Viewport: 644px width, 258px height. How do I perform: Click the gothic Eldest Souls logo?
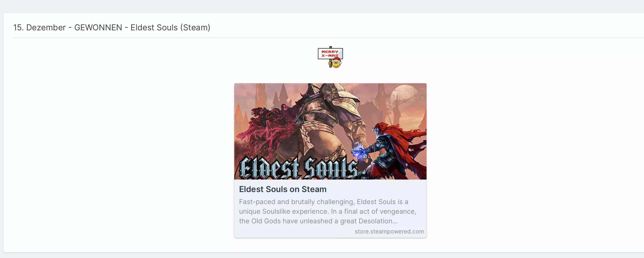coord(299,168)
